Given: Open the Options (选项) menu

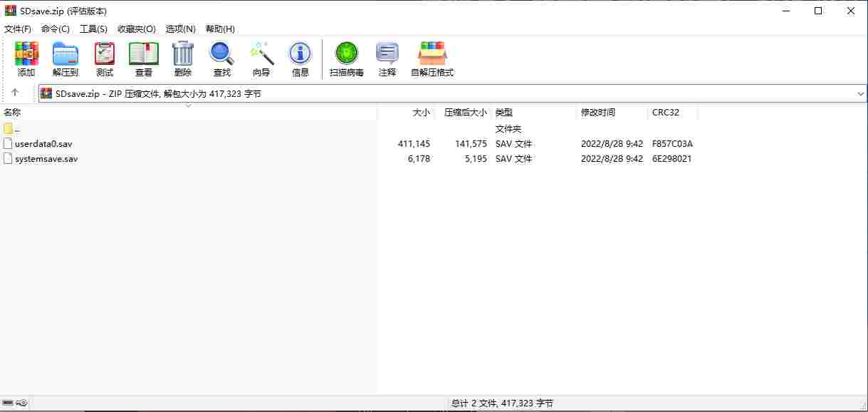Looking at the screenshot, I should pos(180,29).
